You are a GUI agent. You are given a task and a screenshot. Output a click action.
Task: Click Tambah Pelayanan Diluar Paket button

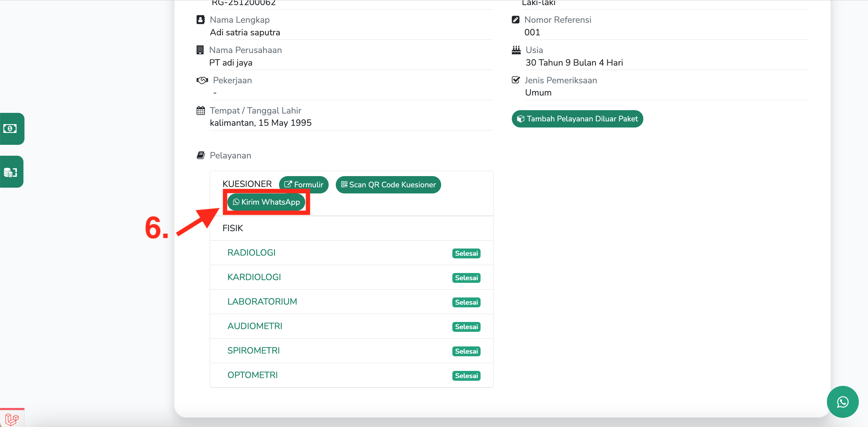[577, 119]
